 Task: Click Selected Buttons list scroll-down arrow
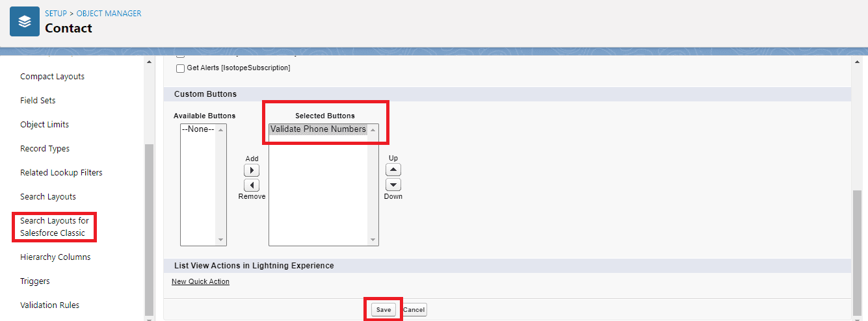pos(373,240)
